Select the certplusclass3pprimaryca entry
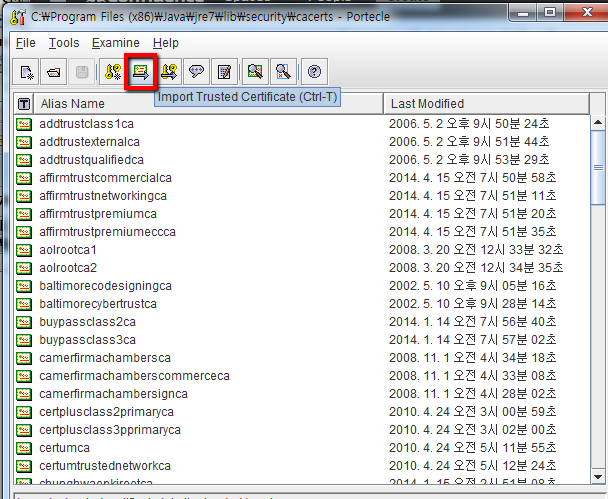Image resolution: width=608 pixels, height=499 pixels. (110, 430)
